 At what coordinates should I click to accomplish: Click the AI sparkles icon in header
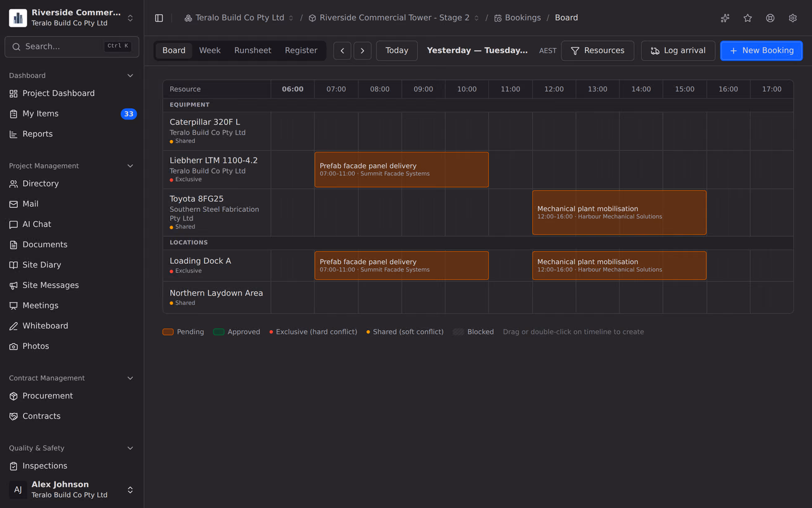coord(725,18)
